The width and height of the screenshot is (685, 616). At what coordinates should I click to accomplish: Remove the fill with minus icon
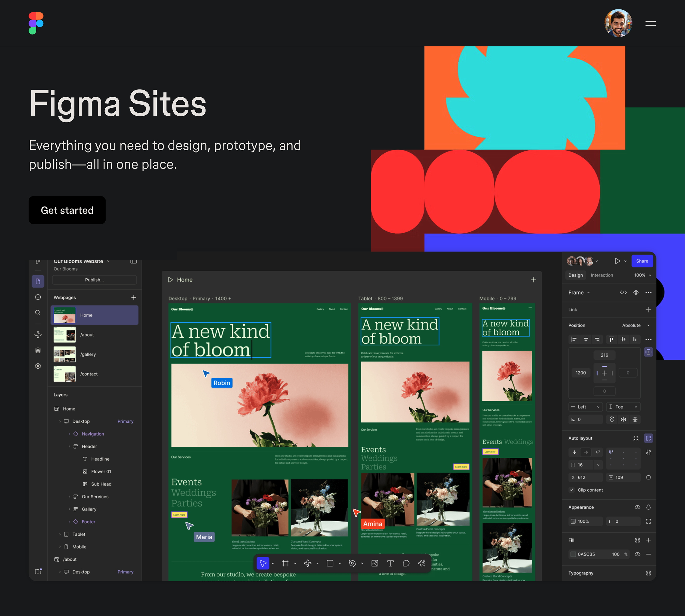tap(648, 554)
